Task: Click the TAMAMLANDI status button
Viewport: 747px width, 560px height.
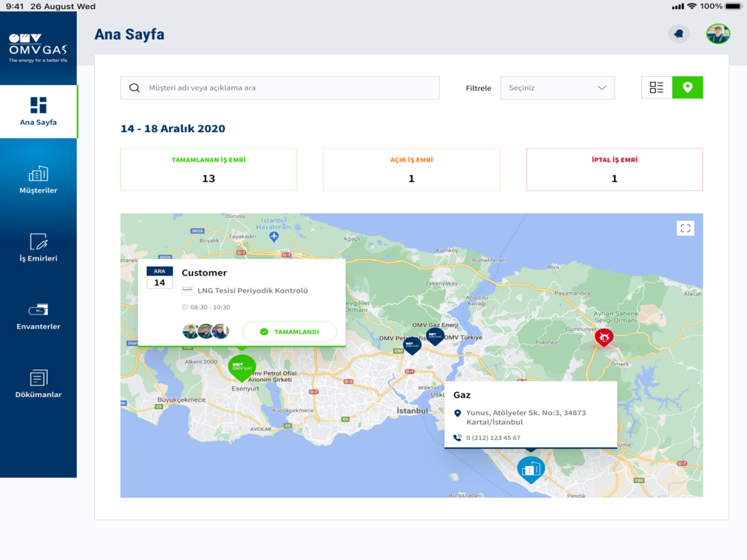Action: (290, 332)
